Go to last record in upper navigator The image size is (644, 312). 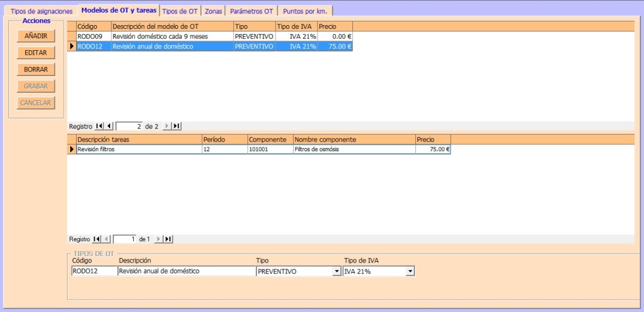click(176, 126)
